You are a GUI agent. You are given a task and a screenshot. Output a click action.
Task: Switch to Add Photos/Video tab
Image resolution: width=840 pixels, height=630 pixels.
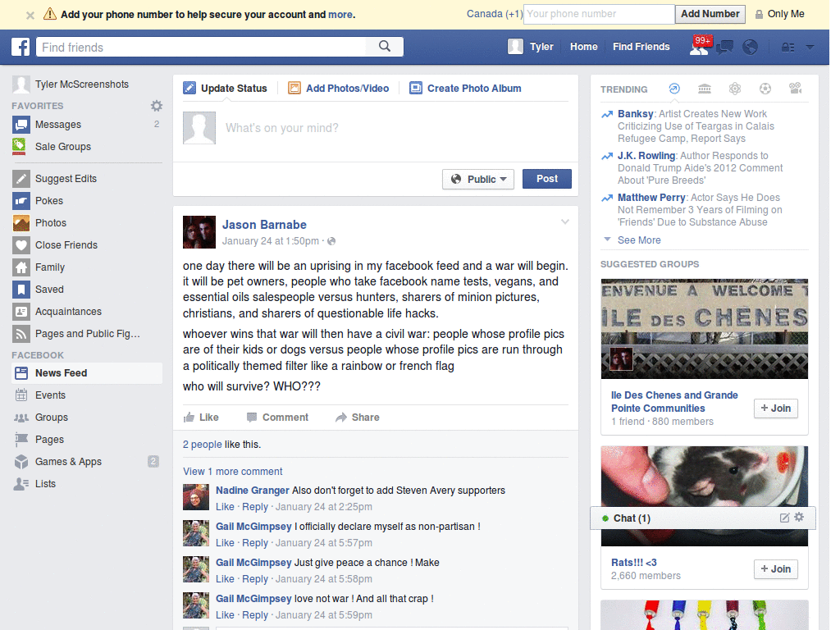click(x=339, y=89)
